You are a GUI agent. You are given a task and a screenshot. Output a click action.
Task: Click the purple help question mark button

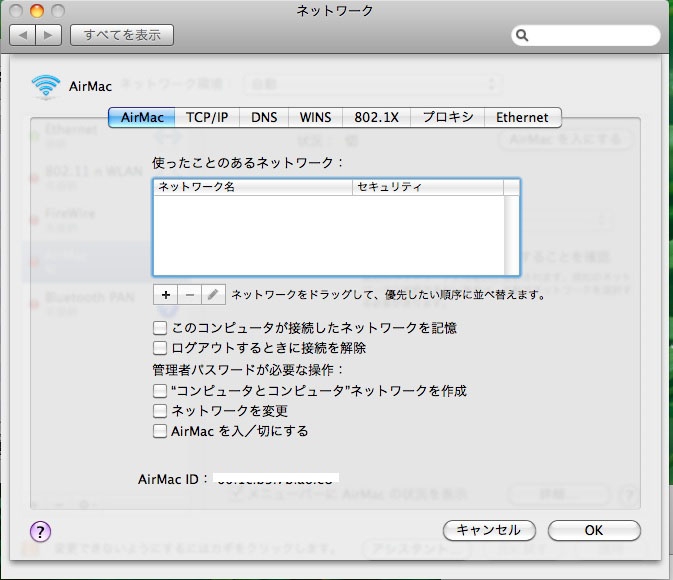click(41, 531)
